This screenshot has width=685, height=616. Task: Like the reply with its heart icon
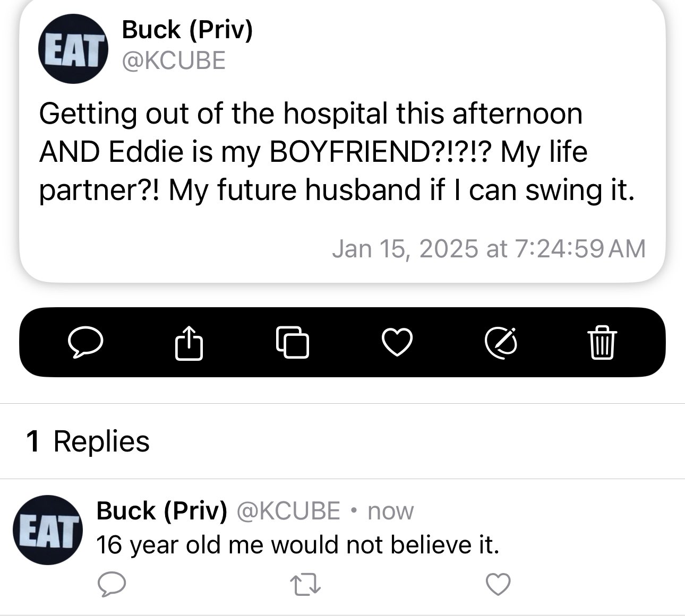coord(498,584)
